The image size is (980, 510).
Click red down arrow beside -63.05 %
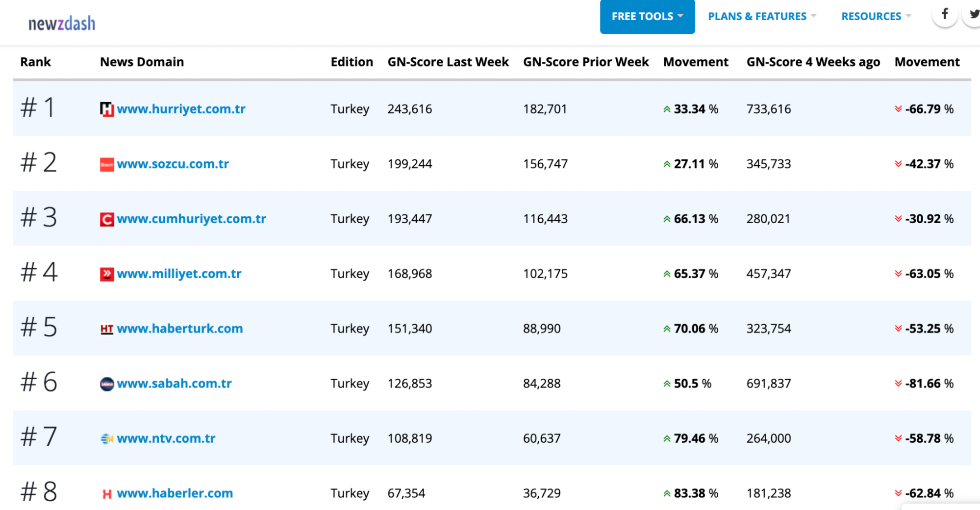tap(898, 274)
